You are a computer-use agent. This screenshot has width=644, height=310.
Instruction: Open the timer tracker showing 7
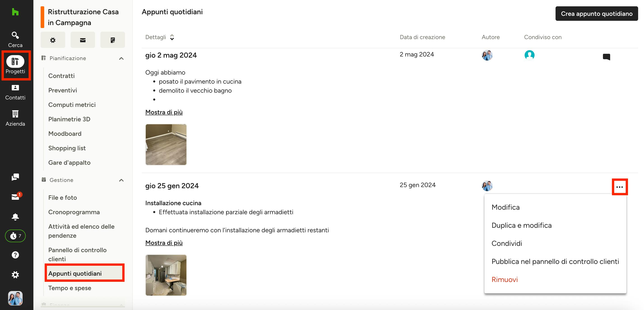tap(15, 236)
